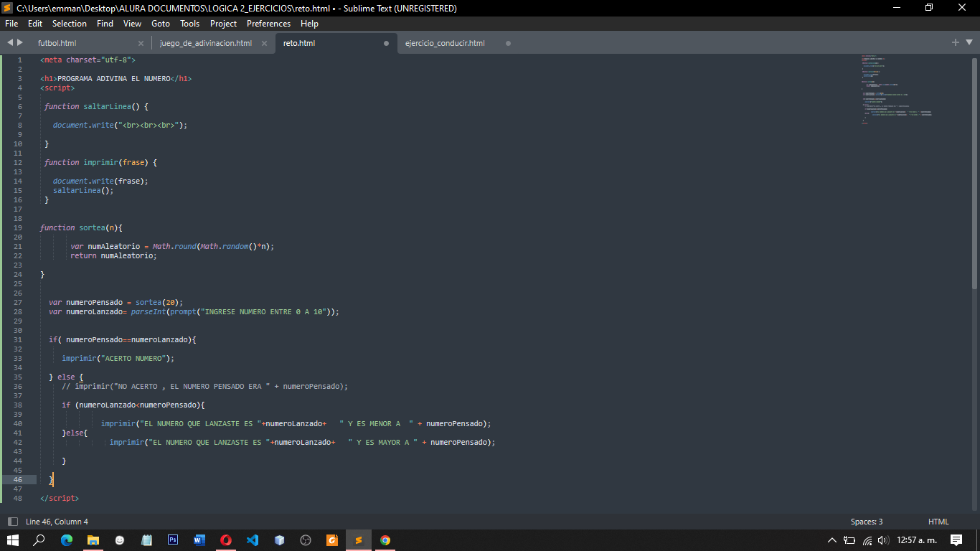Open File Explorer from taskbar

click(93, 540)
